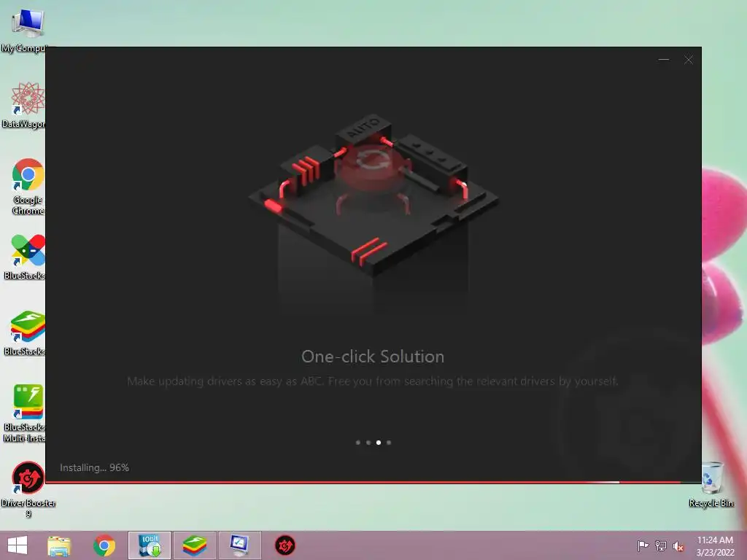
Task: Open the DataWagon desktop shortcut
Action: [28, 105]
